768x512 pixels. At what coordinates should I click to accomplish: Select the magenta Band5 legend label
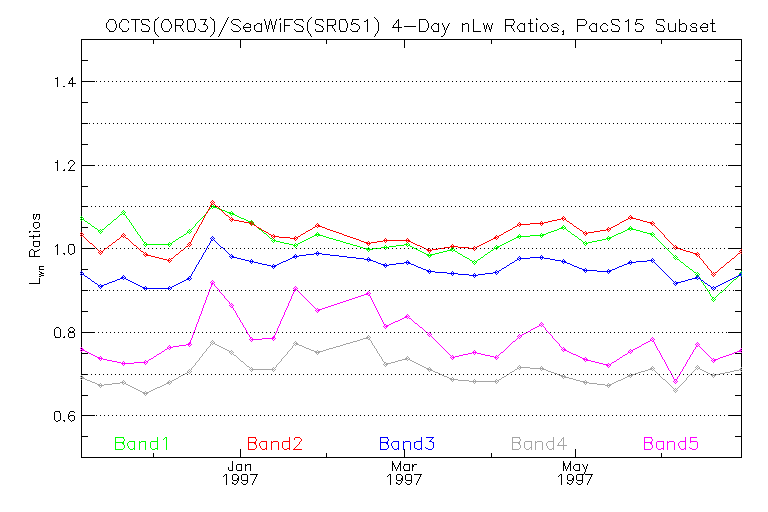(x=671, y=444)
